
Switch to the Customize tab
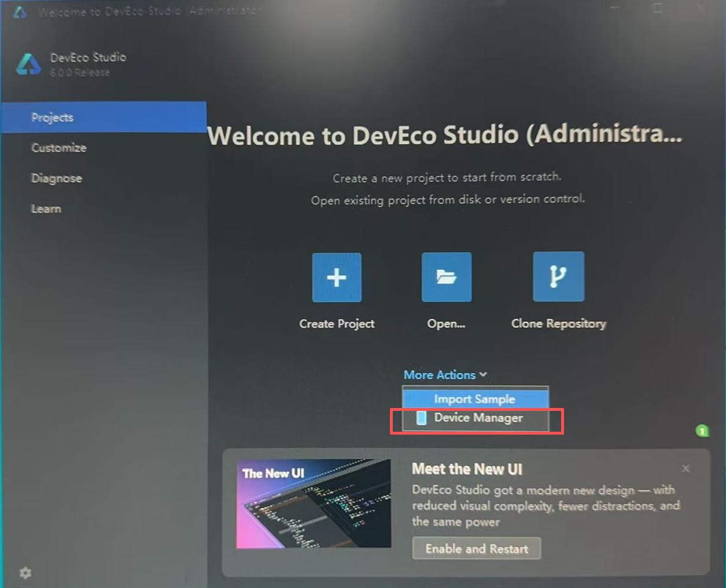(x=104, y=148)
